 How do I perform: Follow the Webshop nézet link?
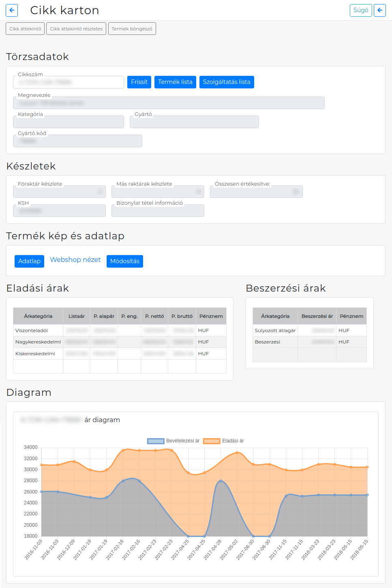pos(75,260)
